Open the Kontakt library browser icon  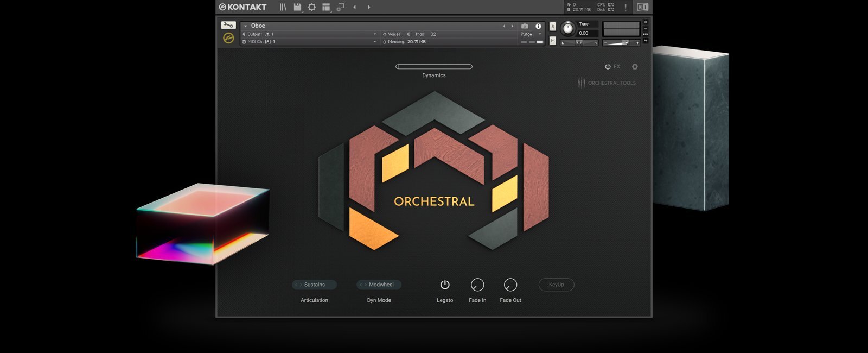coord(283,7)
